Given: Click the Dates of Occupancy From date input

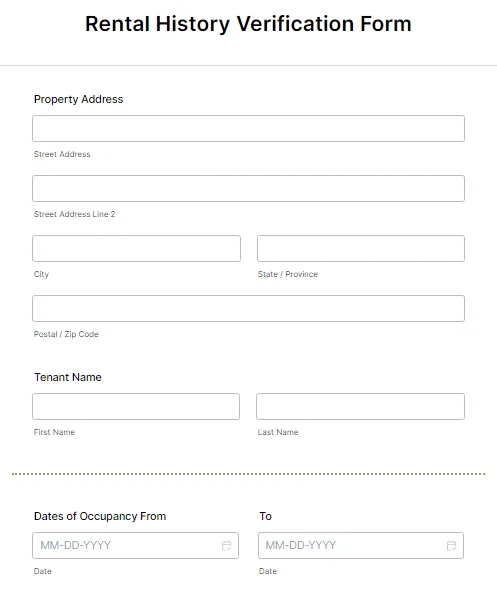Looking at the screenshot, I should pyautogui.click(x=135, y=546).
